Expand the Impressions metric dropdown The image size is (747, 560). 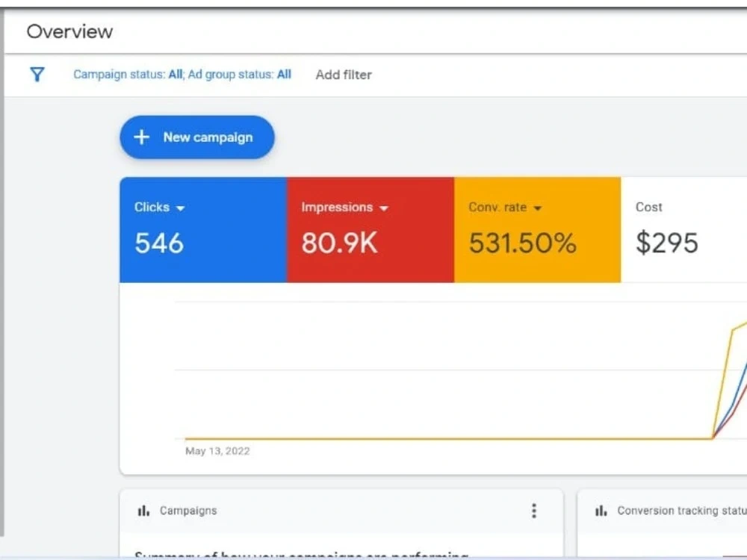pyautogui.click(x=384, y=208)
